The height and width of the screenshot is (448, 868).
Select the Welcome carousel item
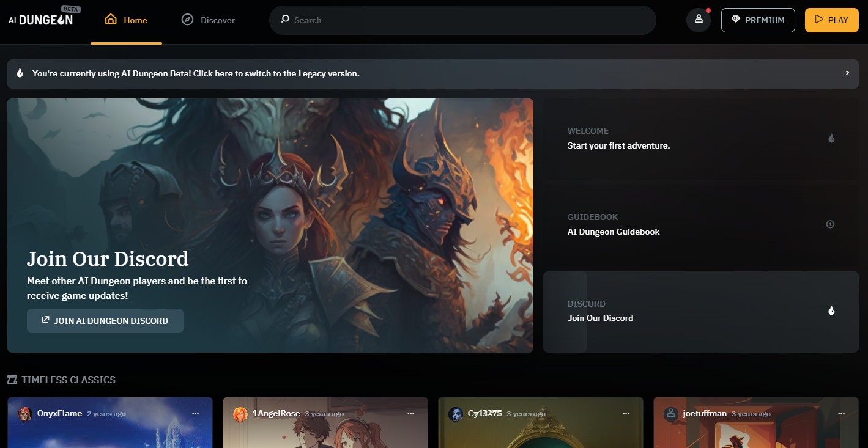click(701, 139)
